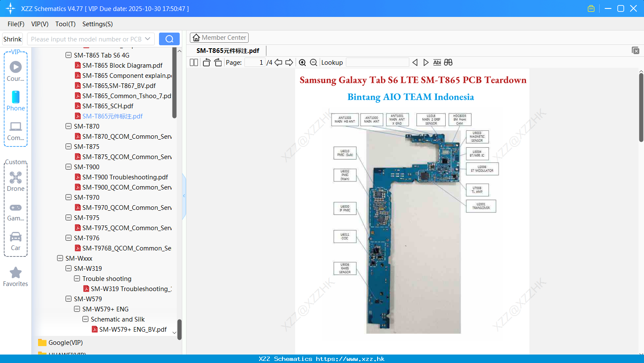The width and height of the screenshot is (644, 363).
Task: Click the PDF viewer vertical scrollbar
Action: click(641, 108)
